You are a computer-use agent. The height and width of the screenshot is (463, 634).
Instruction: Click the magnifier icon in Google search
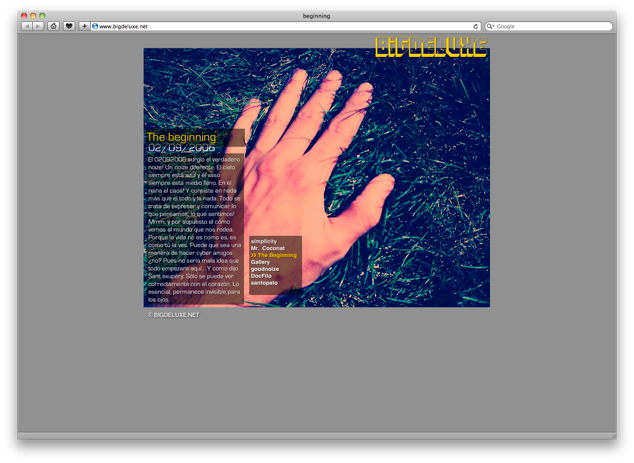[491, 26]
